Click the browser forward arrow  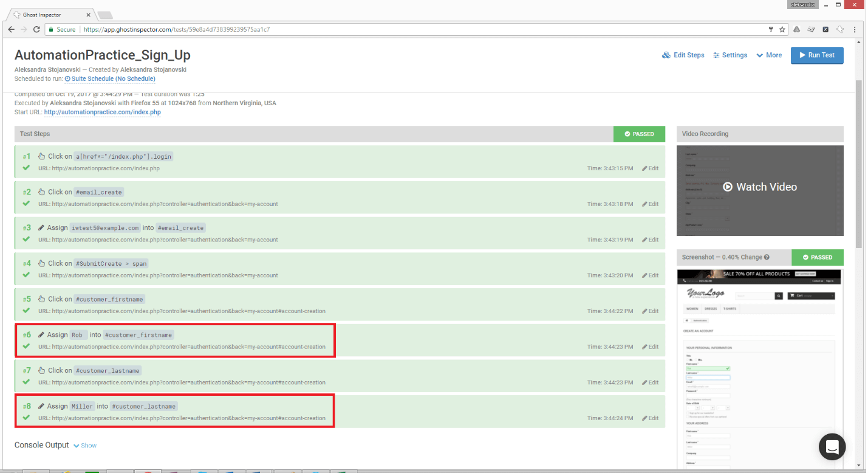(24, 29)
